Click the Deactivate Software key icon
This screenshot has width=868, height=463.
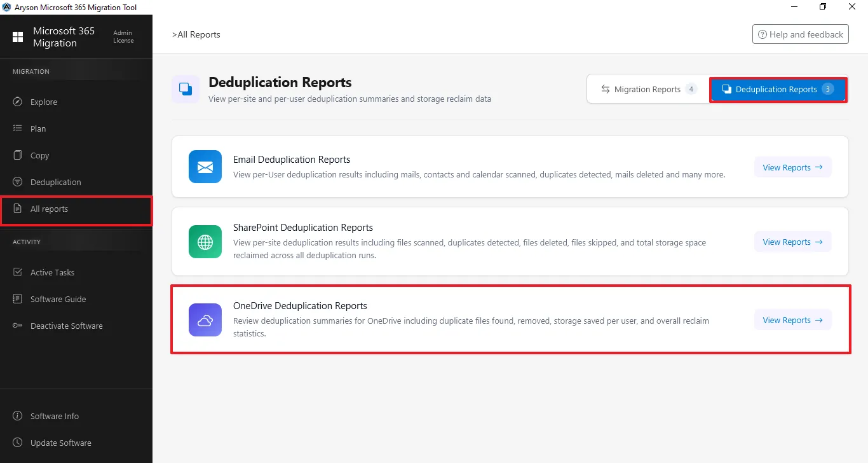[18, 326]
